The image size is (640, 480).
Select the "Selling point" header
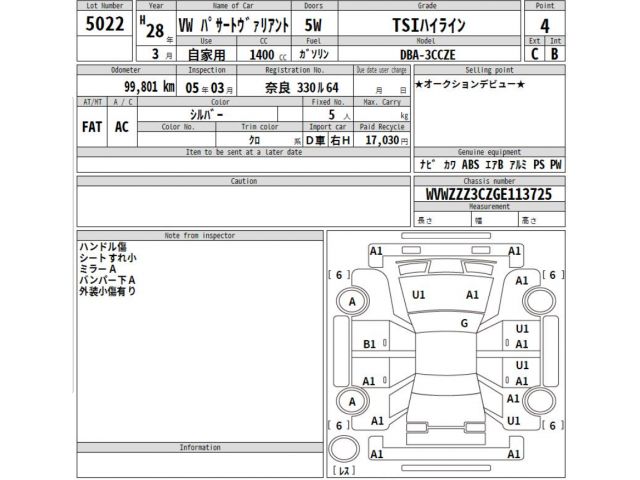click(489, 70)
